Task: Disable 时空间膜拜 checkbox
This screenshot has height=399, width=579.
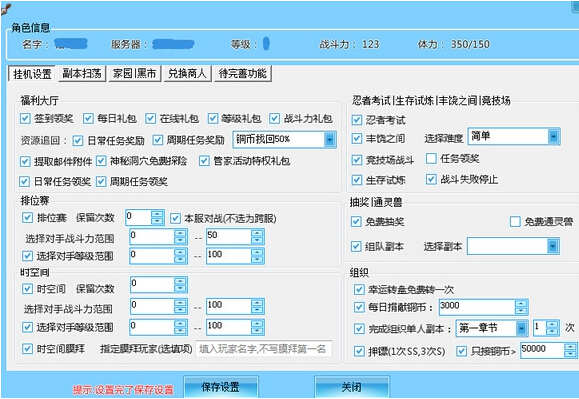Action: [x=27, y=348]
